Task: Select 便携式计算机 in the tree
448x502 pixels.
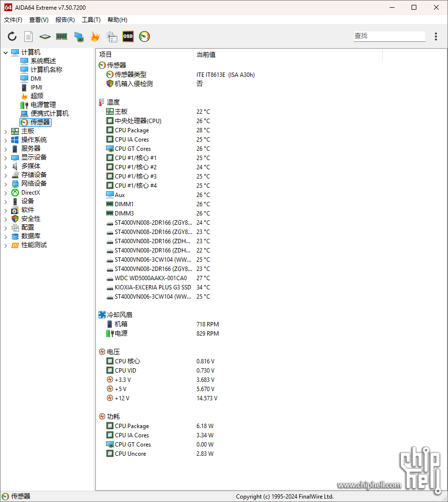Action: pyautogui.click(x=50, y=113)
